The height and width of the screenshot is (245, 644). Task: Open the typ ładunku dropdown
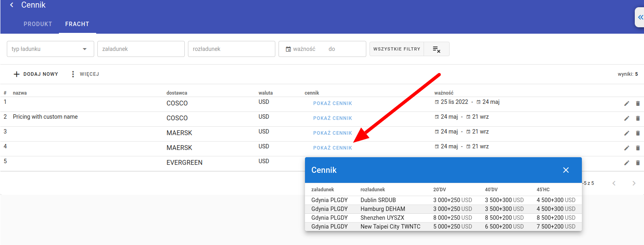pos(50,49)
